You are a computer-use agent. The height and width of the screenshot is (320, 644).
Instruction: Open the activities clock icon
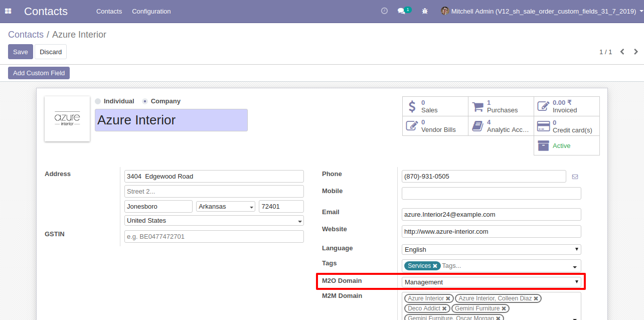point(385,11)
